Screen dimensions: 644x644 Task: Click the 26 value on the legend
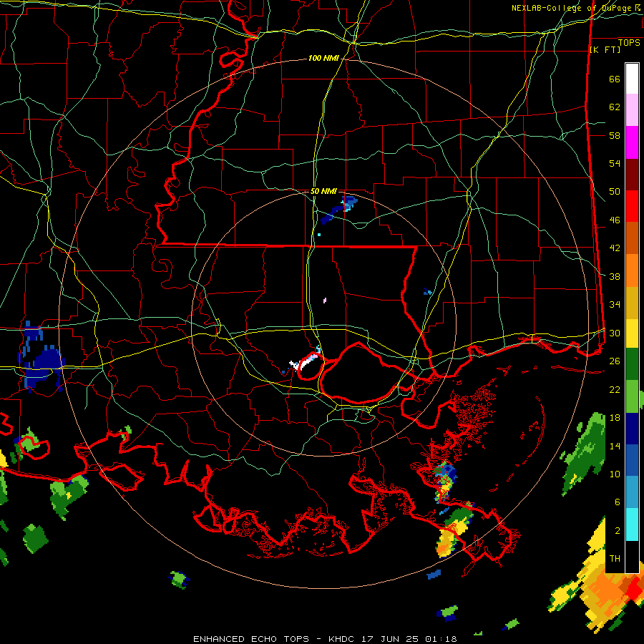[x=615, y=361]
